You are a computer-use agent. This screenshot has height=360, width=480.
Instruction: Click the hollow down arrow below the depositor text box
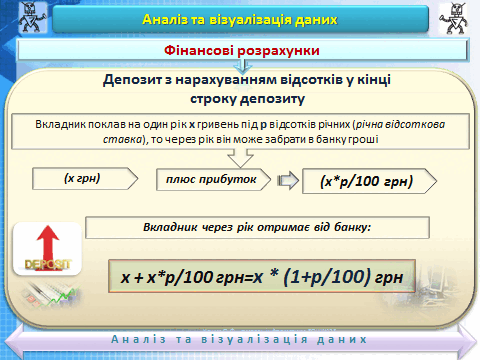(x=240, y=158)
